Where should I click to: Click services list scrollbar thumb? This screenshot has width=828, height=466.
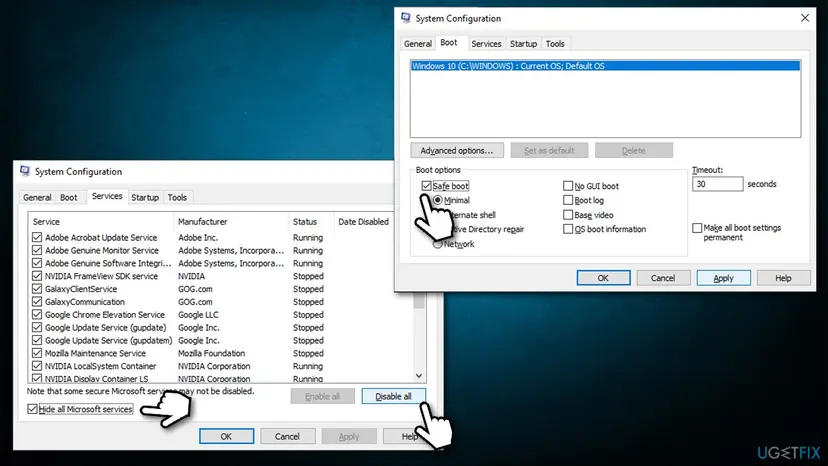pyautogui.click(x=419, y=301)
